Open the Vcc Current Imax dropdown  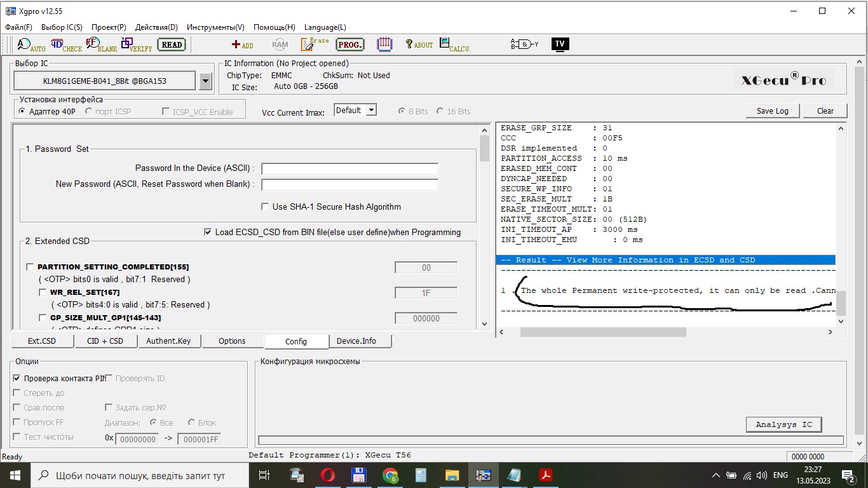[x=371, y=111]
